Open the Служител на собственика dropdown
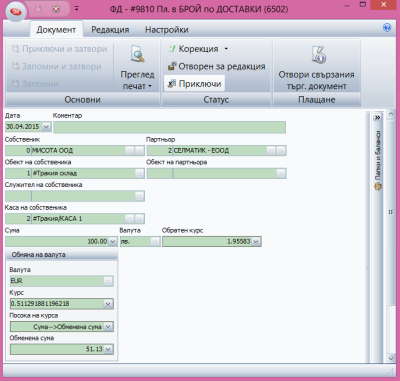This screenshot has width=400, height=381. point(139,196)
